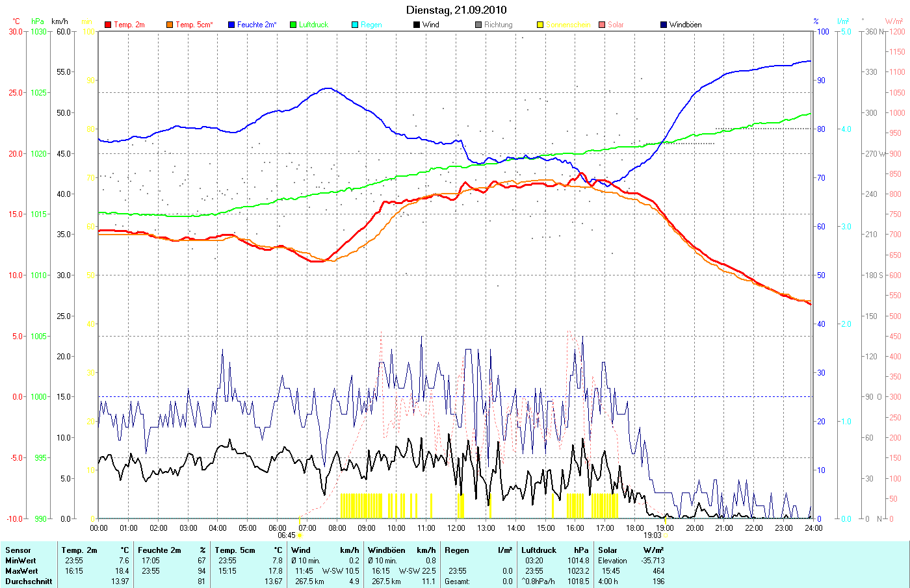Image resolution: width=910 pixels, height=588 pixels.
Task: Click the gray Richtung legend swatch
Action: tap(478, 25)
